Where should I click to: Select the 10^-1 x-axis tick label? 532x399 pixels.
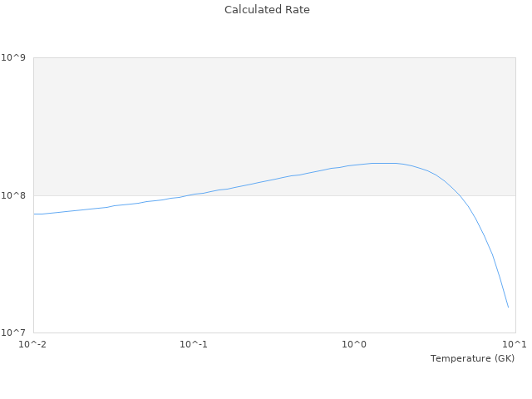click(194, 345)
